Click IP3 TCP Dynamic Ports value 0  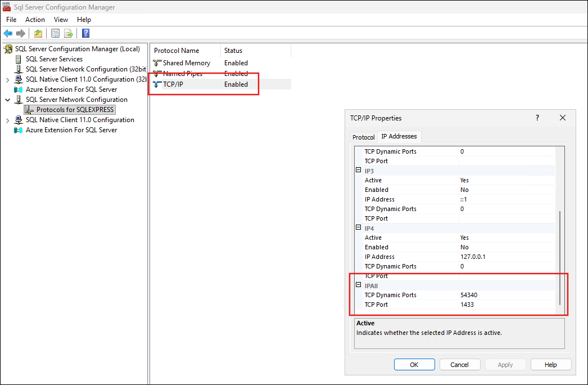tap(462, 209)
